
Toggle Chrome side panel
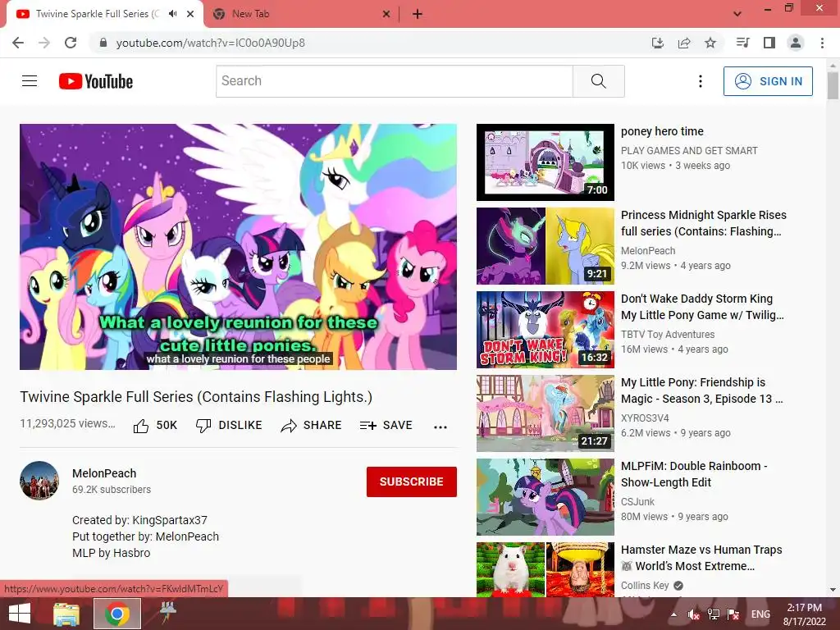point(769,43)
